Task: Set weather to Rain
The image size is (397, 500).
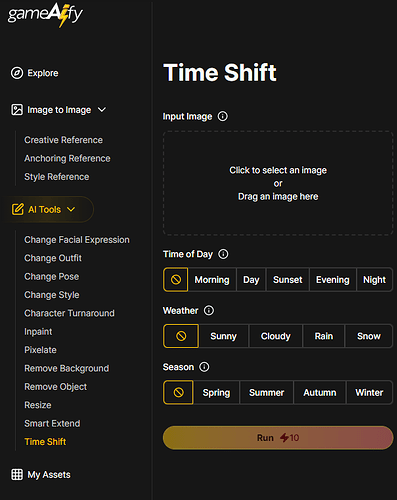Action: click(324, 336)
